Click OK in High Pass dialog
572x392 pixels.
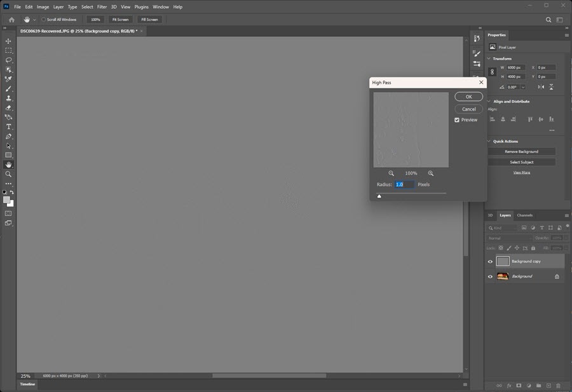(468, 97)
